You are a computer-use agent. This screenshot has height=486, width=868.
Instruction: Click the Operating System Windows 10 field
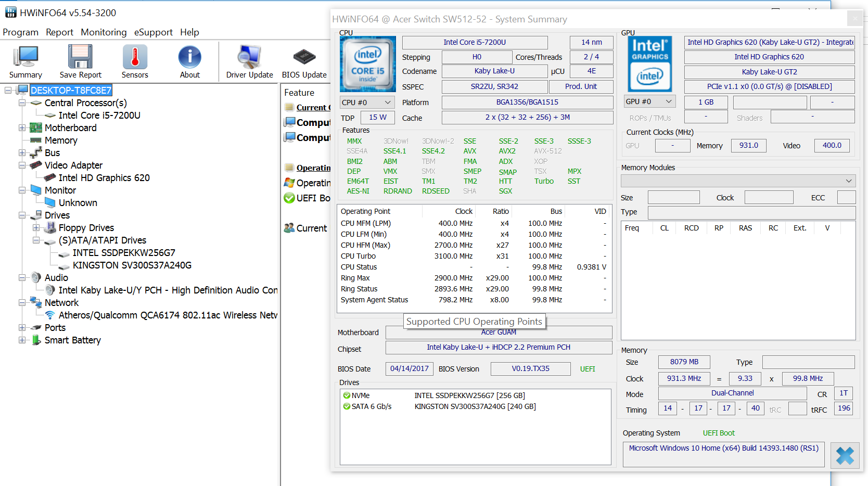pyautogui.click(x=723, y=454)
